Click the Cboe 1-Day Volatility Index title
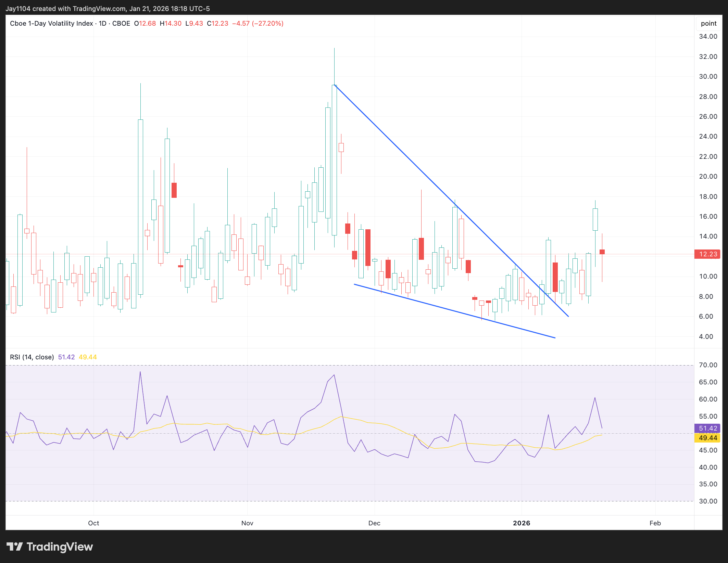The height and width of the screenshot is (563, 728). pyautogui.click(x=51, y=23)
